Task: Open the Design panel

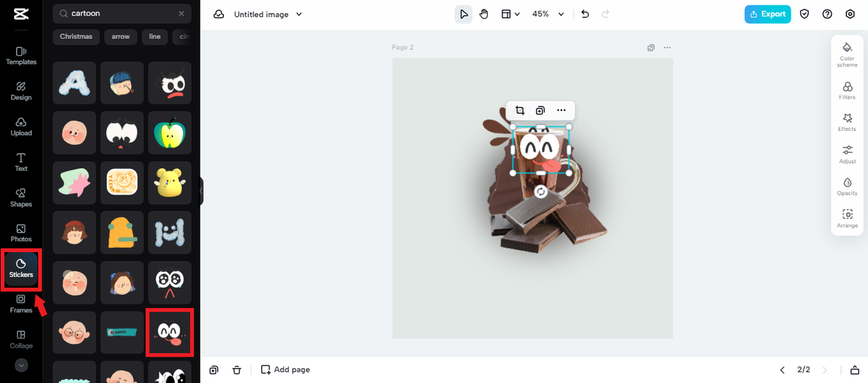Action: click(21, 91)
